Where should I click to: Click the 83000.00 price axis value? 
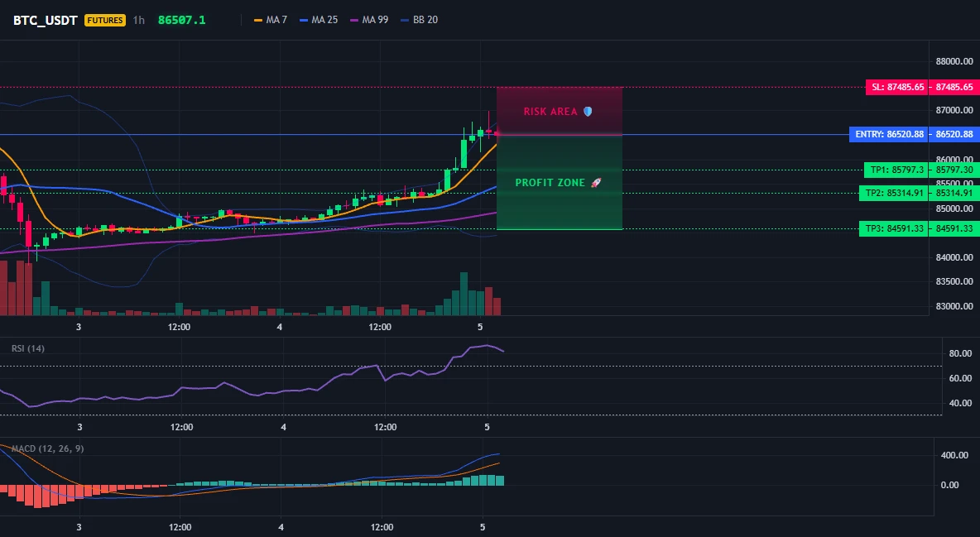tap(954, 306)
